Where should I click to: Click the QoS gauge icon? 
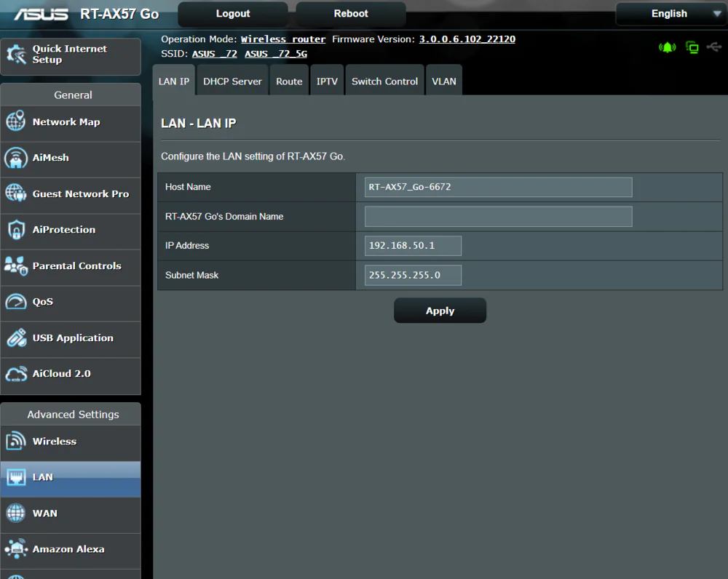click(x=16, y=302)
